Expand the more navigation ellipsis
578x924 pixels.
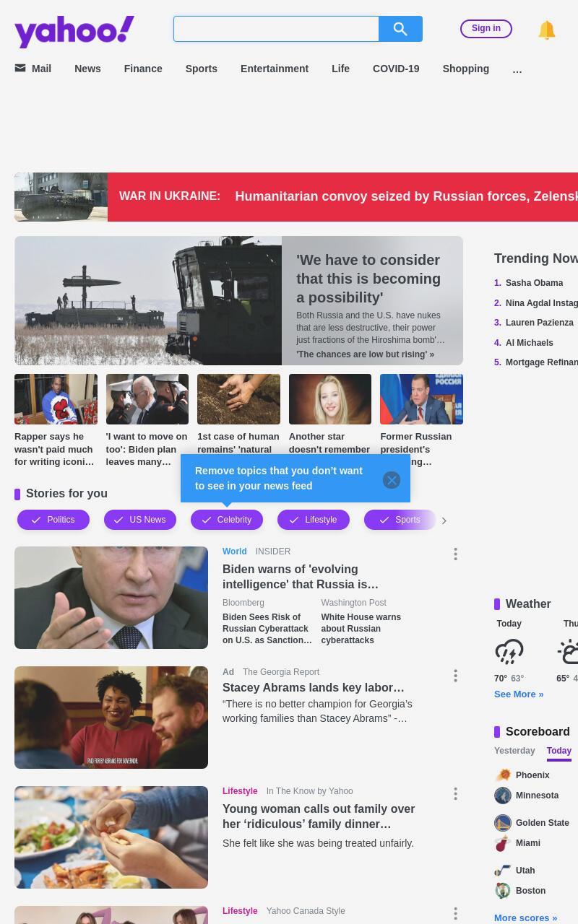[x=517, y=69]
